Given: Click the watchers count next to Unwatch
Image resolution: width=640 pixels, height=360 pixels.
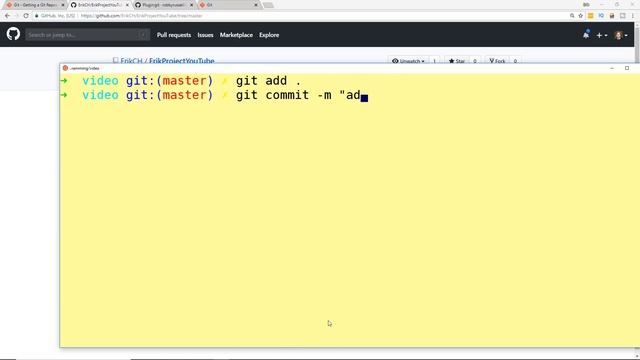Looking at the screenshot, I should point(434,60).
